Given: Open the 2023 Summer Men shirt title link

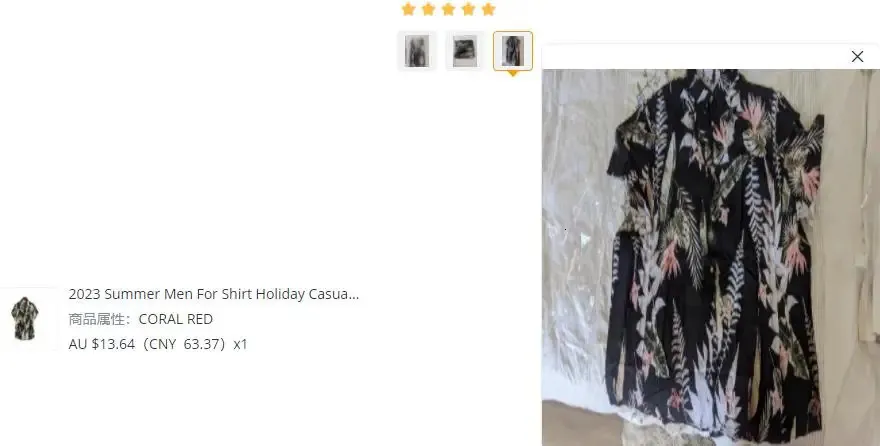Looking at the screenshot, I should tap(214, 294).
